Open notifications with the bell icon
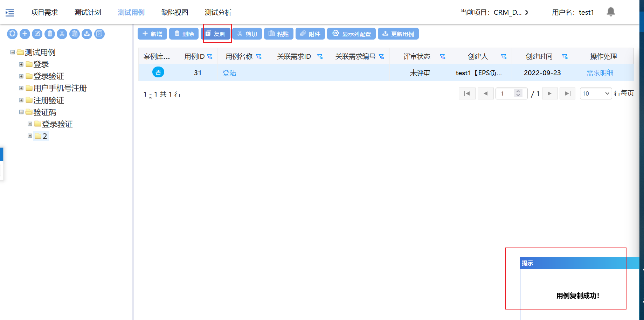 click(611, 12)
